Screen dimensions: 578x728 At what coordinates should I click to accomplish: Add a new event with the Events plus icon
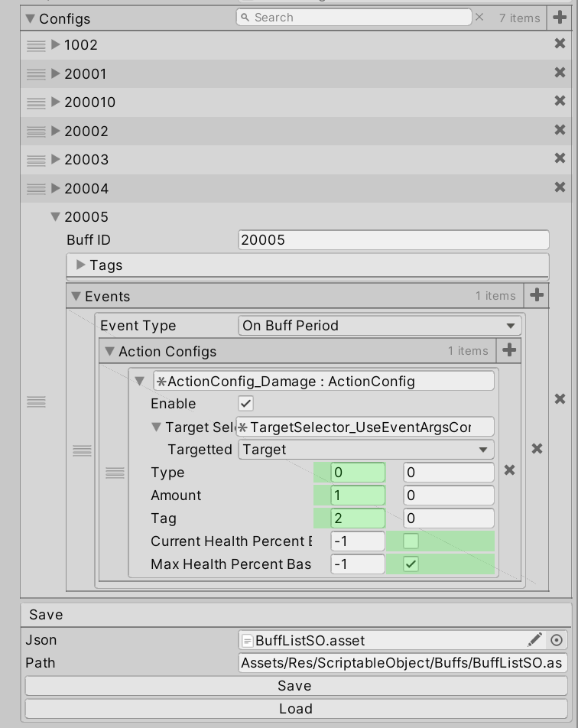pos(537,295)
